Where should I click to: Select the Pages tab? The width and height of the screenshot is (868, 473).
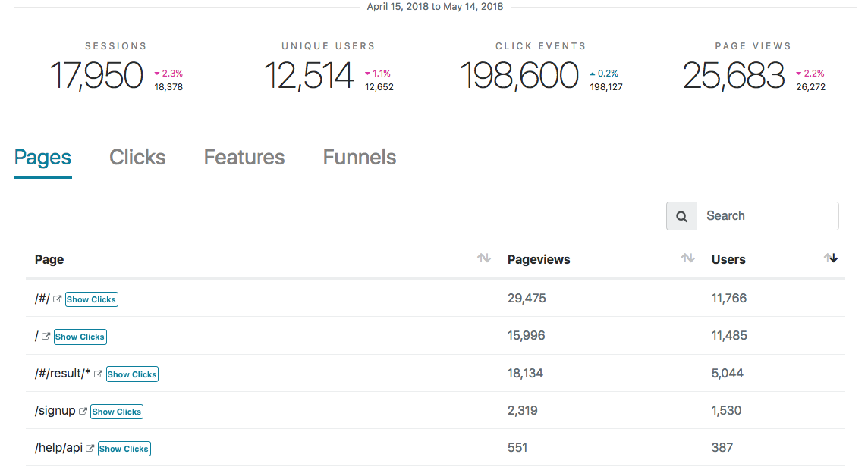pos(43,158)
